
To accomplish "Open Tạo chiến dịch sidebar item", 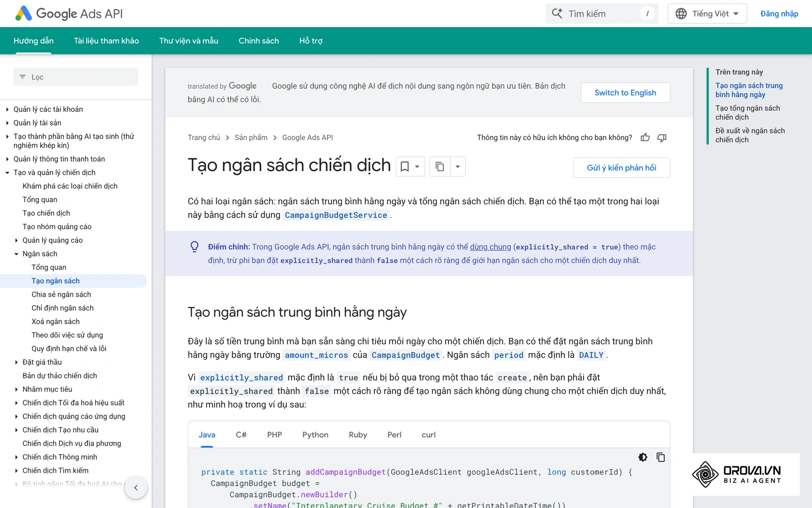I will click(46, 213).
